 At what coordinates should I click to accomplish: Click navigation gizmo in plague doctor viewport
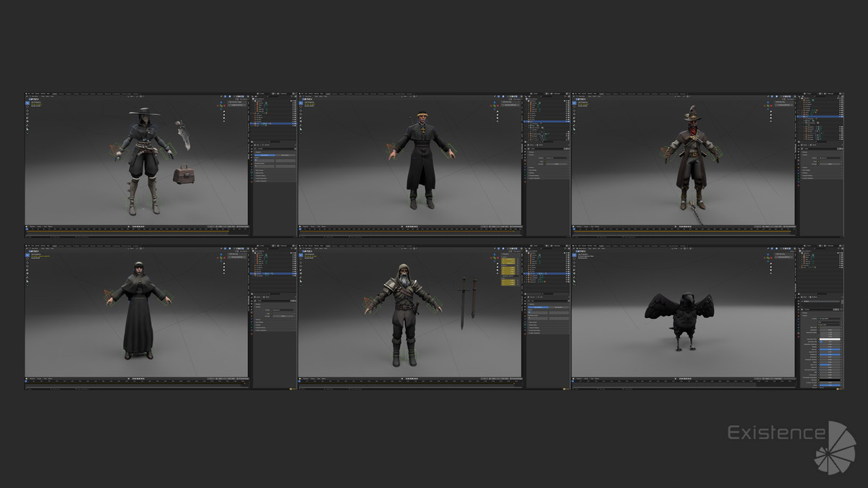click(221, 106)
